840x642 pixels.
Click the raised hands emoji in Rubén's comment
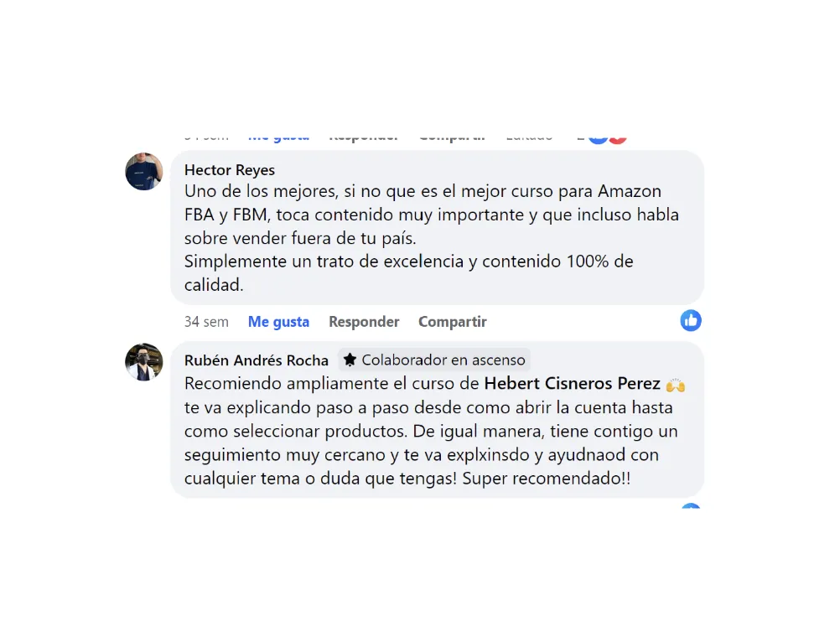[x=676, y=385]
